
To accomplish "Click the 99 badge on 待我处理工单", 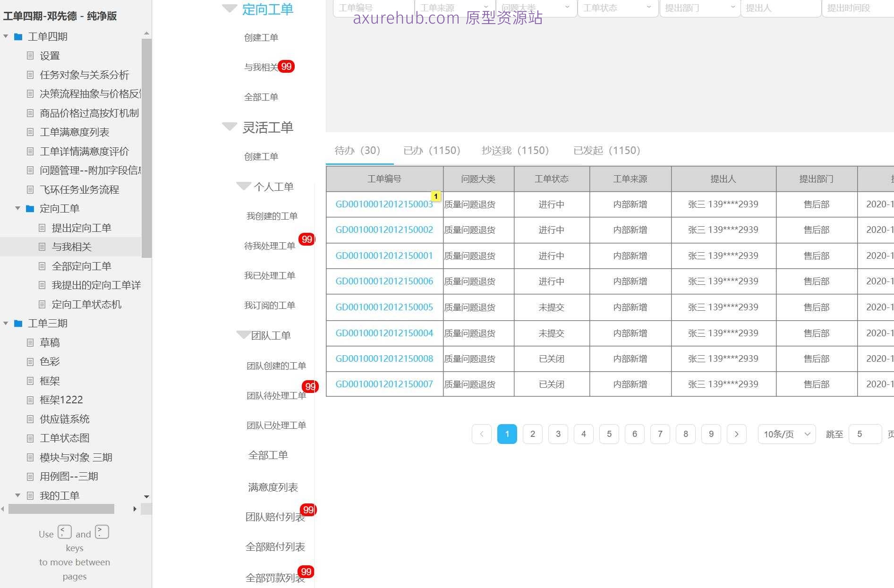I will click(307, 239).
